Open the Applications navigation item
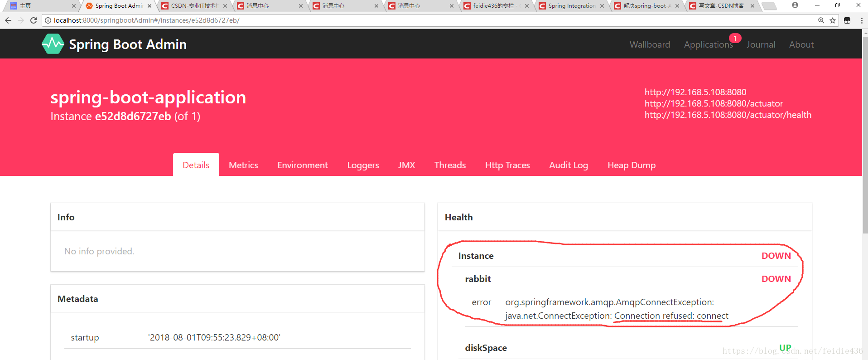868x360 pixels. pyautogui.click(x=708, y=44)
